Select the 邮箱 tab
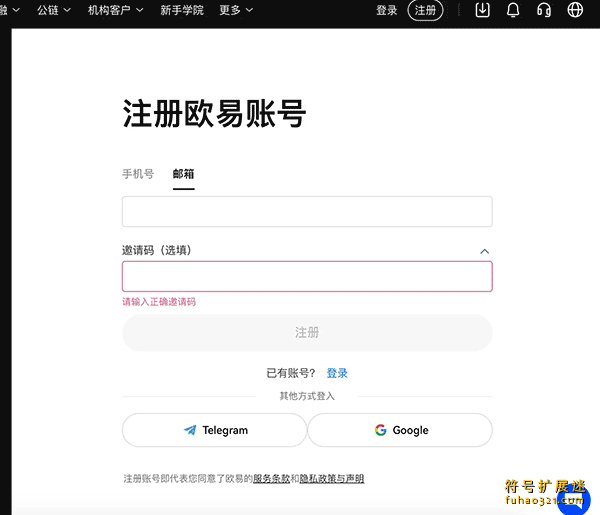Screen dimensions: 600x515 [184, 174]
